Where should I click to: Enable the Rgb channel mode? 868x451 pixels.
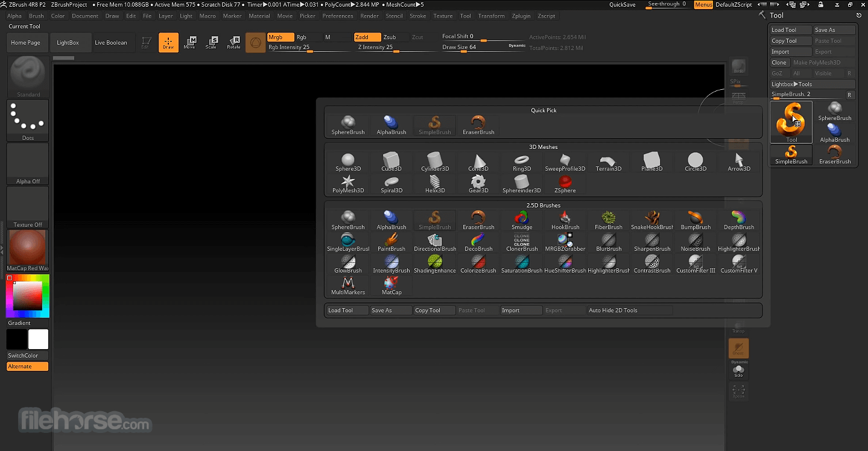click(308, 37)
